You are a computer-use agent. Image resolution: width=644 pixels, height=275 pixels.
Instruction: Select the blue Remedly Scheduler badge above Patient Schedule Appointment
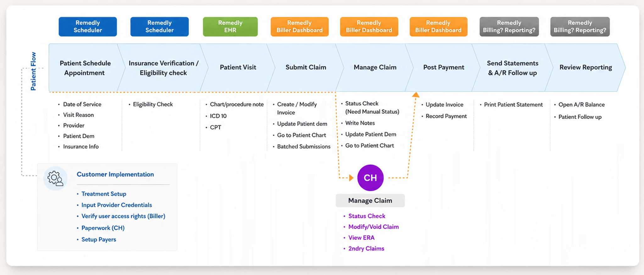88,26
